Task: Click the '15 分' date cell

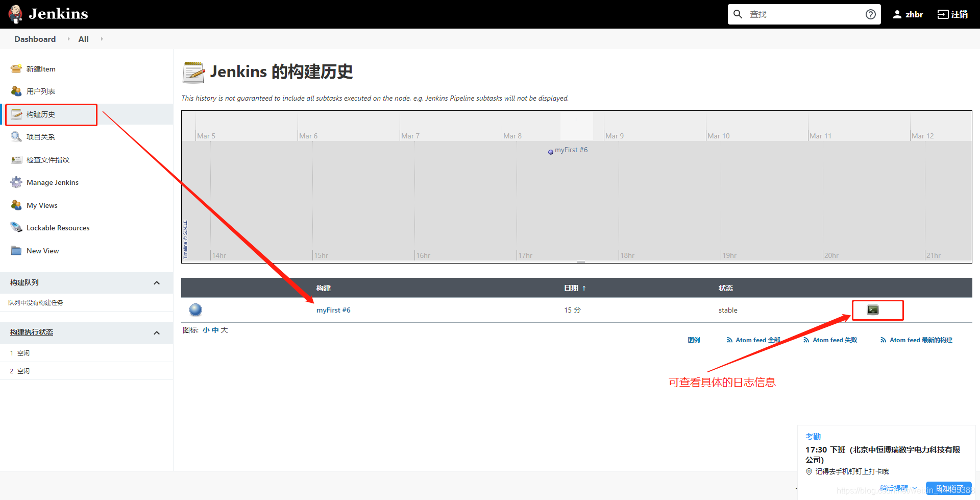Action: pyautogui.click(x=572, y=310)
